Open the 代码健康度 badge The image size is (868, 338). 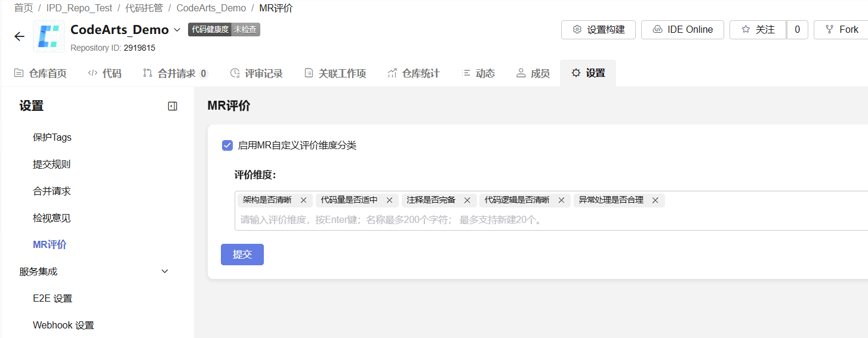click(x=224, y=29)
